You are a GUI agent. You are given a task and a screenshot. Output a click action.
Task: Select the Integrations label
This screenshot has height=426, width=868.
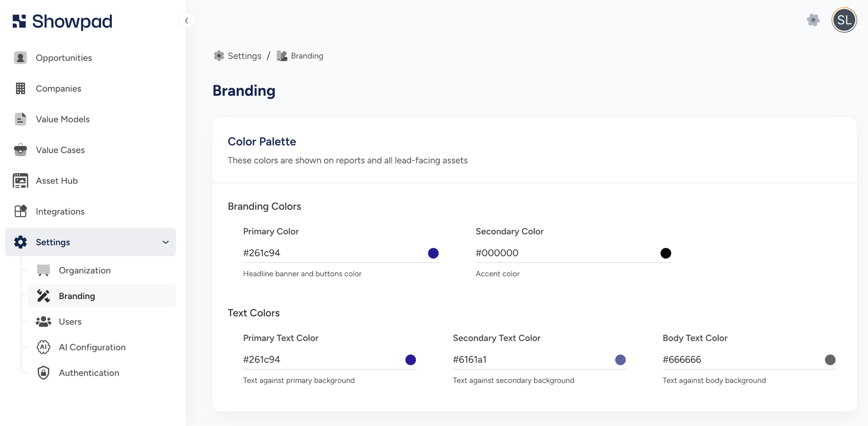60,211
